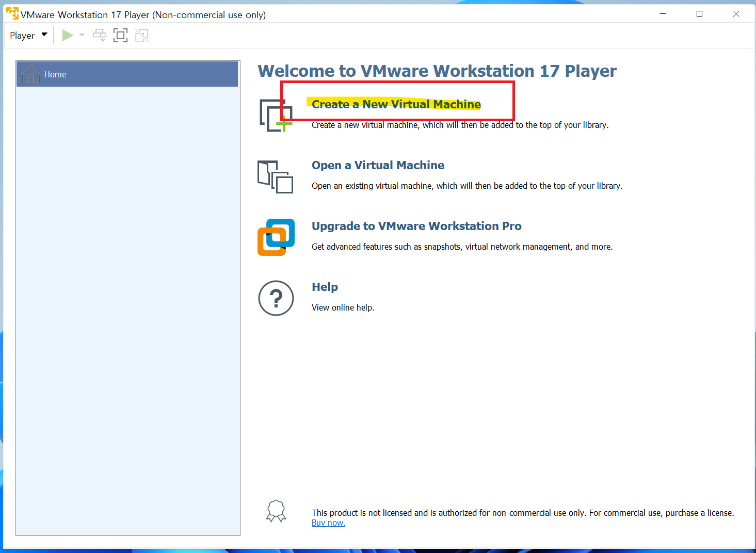Viewport: 756px width, 553px height.
Task: Select Home in the library sidebar
Action: coord(127,74)
